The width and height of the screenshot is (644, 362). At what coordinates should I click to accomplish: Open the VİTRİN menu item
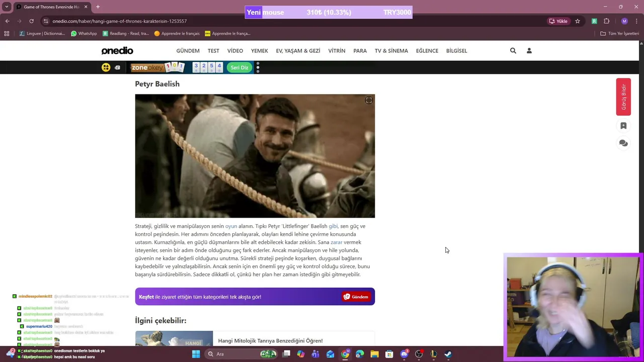[x=337, y=51]
